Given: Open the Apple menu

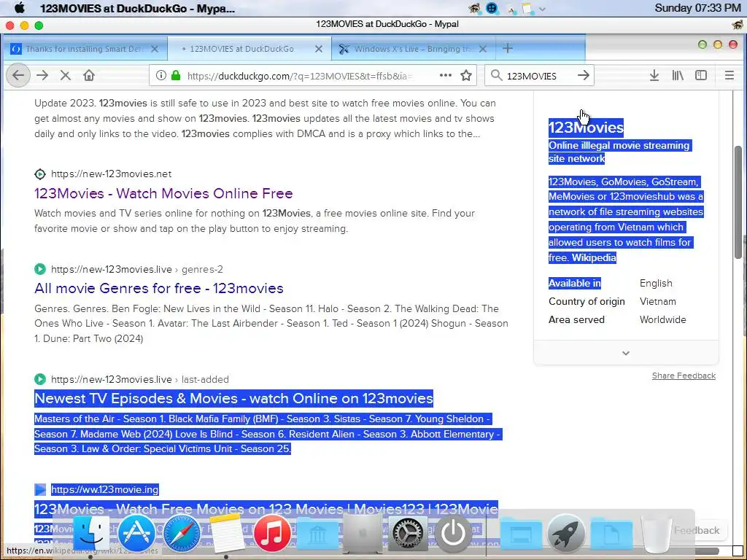Looking at the screenshot, I should click(20, 8).
